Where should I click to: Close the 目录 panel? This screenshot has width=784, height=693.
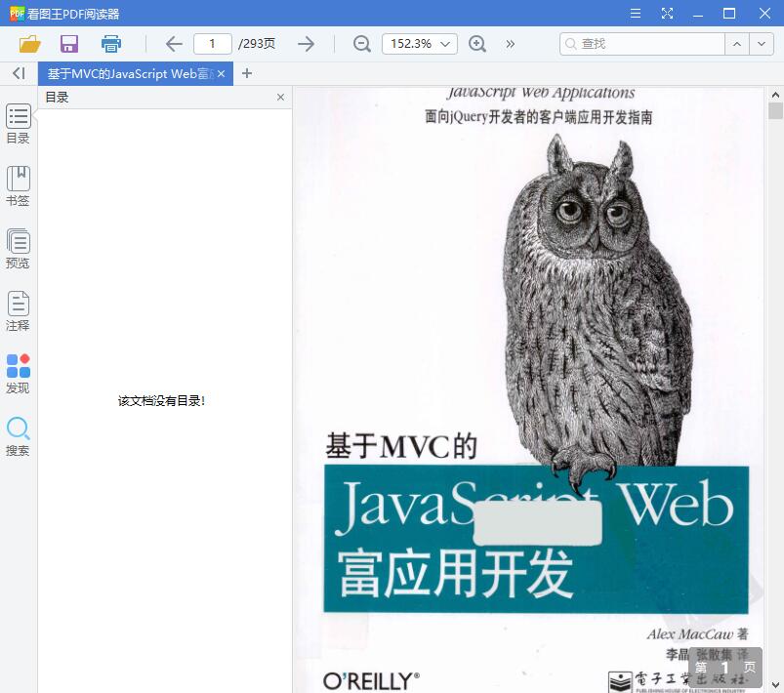tap(280, 97)
